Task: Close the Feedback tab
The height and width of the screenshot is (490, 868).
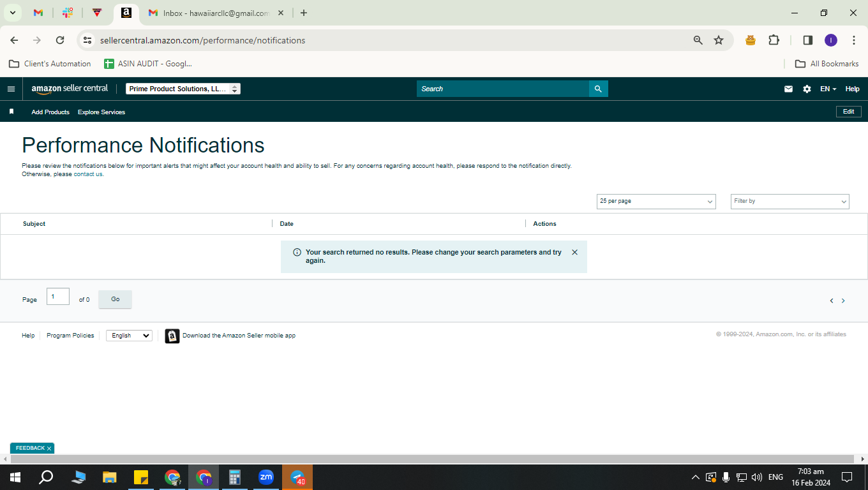Action: point(49,449)
